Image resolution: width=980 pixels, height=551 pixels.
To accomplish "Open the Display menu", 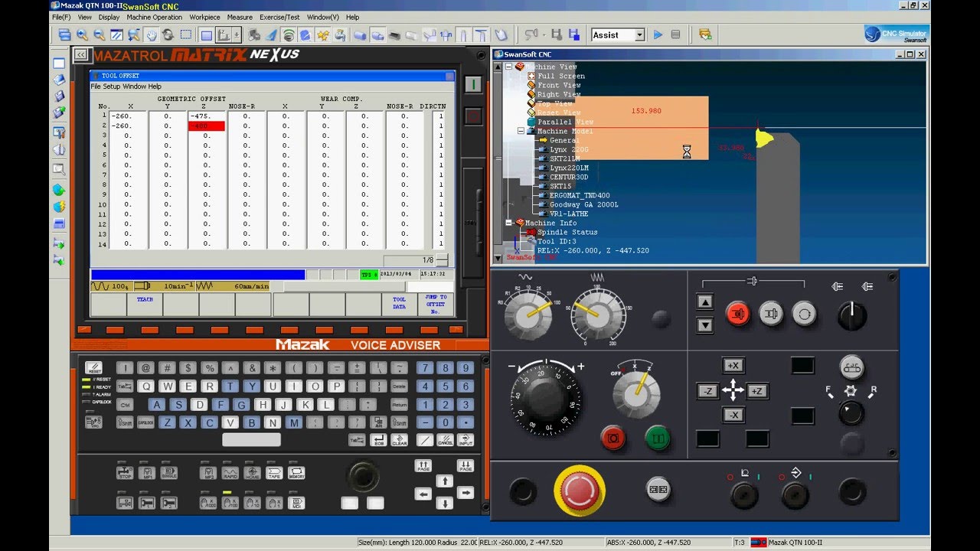I will [x=109, y=17].
